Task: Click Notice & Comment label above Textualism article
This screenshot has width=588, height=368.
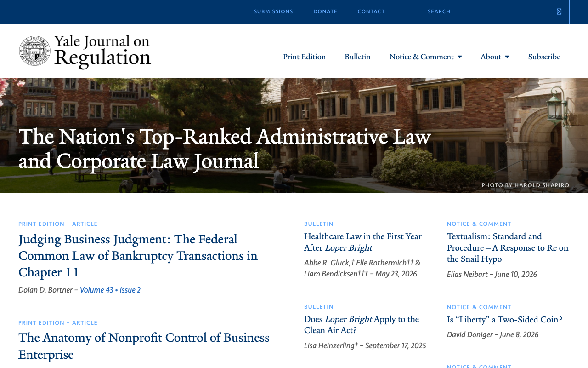Action: [479, 224]
